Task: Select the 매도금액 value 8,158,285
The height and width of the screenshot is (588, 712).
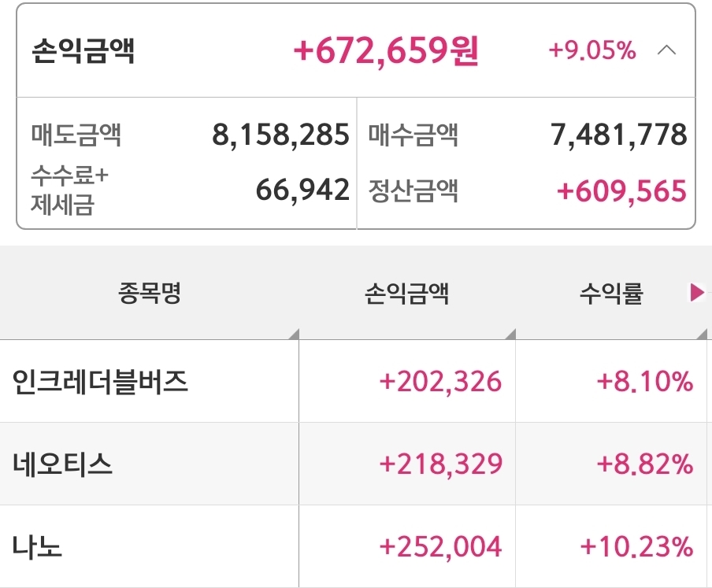Action: click(x=280, y=135)
